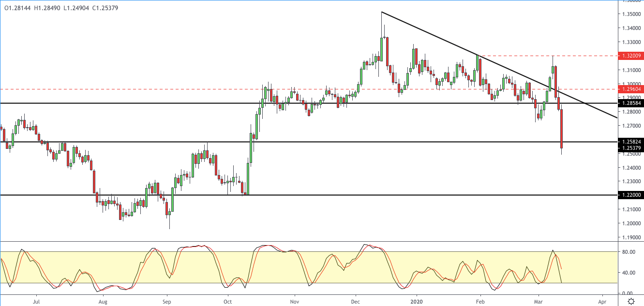Select the black 1.28584 price label
644x306 pixels.
coord(630,103)
